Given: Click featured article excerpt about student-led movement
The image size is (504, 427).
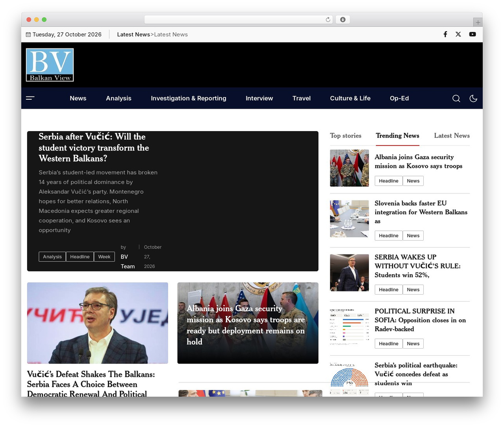Looking at the screenshot, I should 98,201.
